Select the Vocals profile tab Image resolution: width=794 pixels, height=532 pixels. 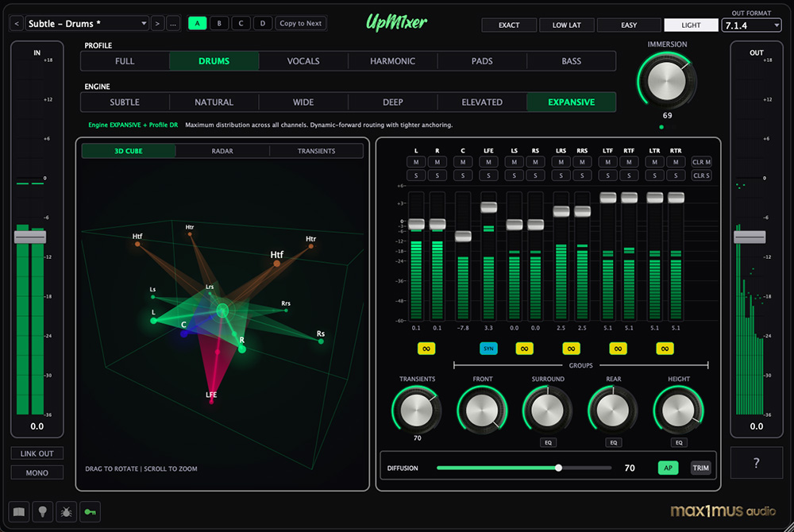(303, 61)
